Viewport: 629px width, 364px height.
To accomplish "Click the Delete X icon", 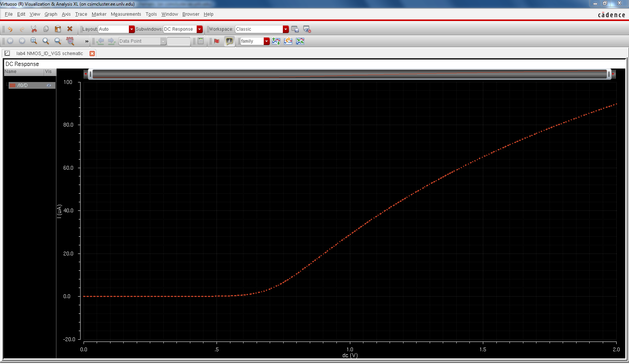I will [x=70, y=29].
